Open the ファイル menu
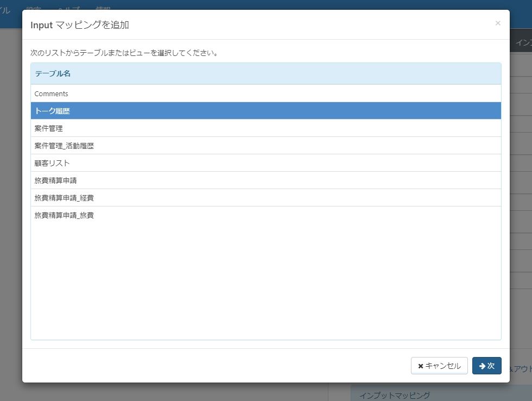The height and width of the screenshot is (401, 532). click(5, 9)
